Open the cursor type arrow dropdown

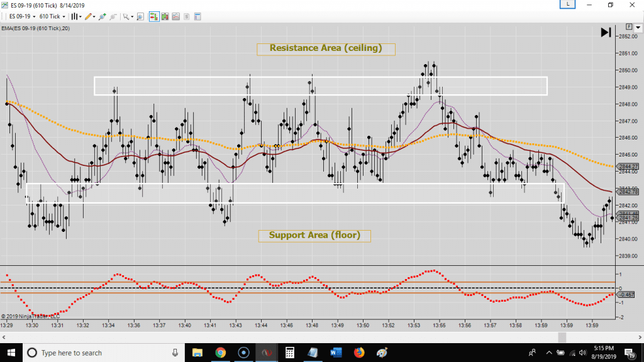coord(128,16)
